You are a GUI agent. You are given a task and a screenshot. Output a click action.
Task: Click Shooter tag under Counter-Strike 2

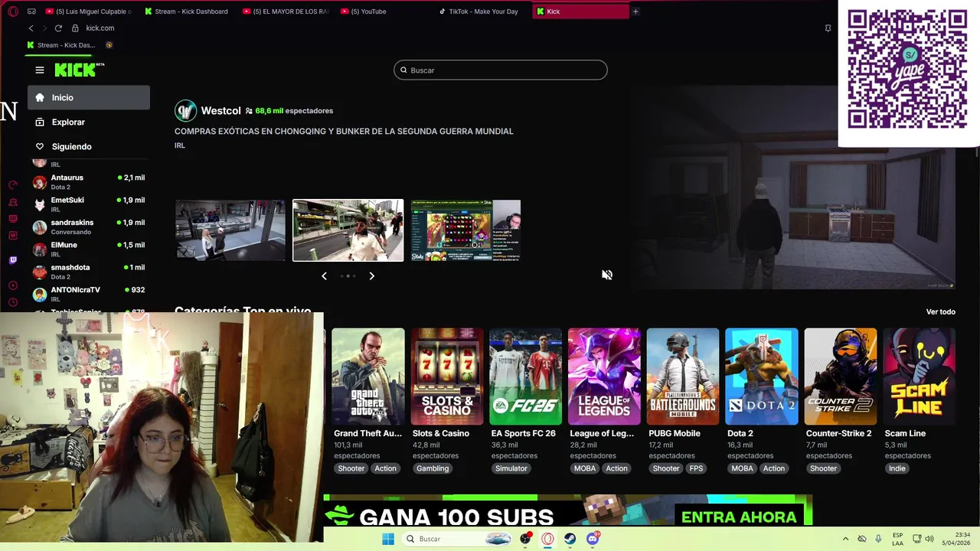(x=823, y=468)
